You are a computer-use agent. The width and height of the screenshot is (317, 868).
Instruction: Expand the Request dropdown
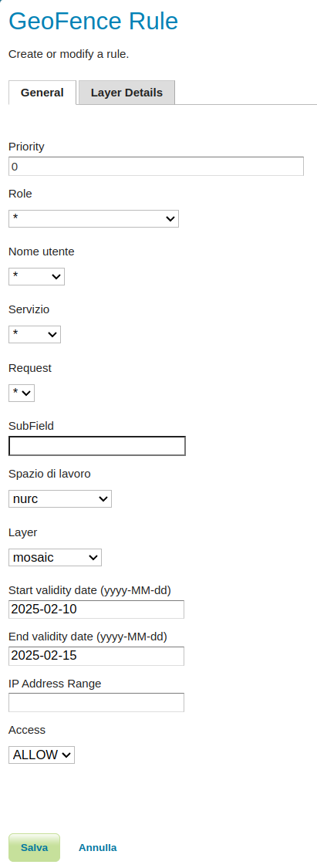pyautogui.click(x=22, y=393)
